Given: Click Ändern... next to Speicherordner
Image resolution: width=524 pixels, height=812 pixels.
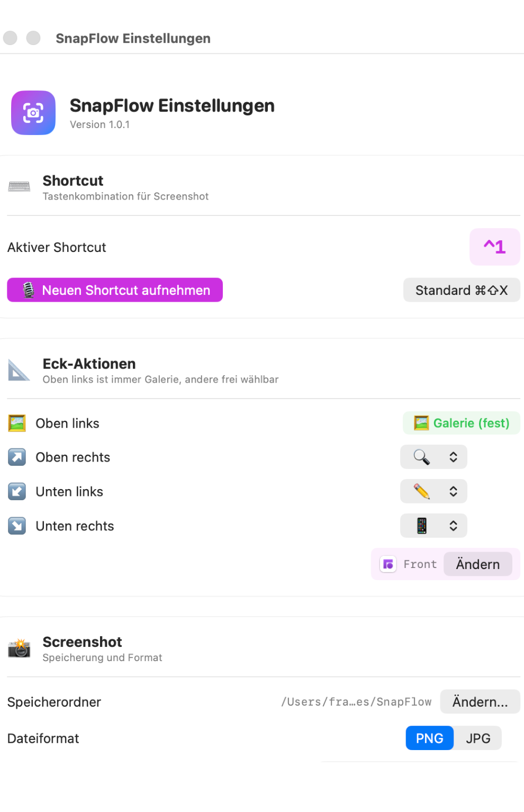Looking at the screenshot, I should [480, 701].
